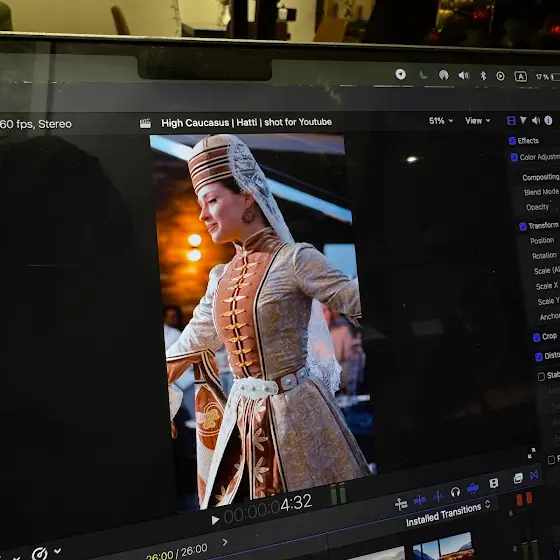Open the Transitions browser bowtie icon
The image size is (560, 560).
click(534, 475)
